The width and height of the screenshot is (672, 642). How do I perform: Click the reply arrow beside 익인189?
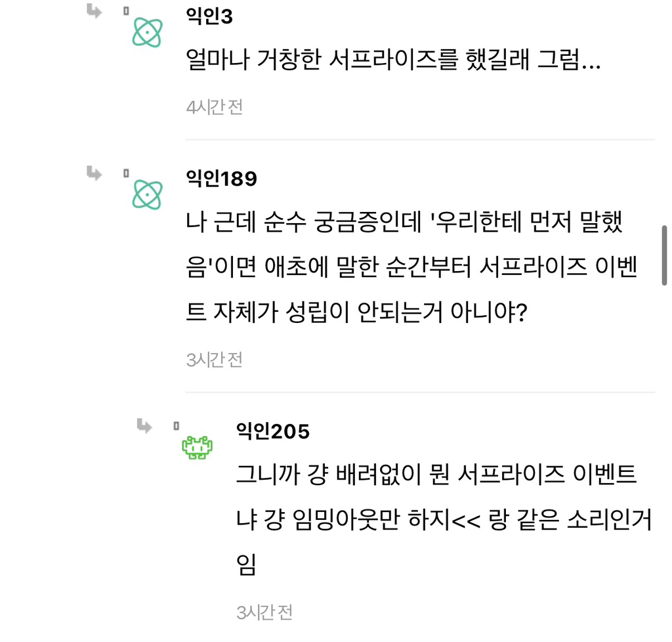point(93,174)
